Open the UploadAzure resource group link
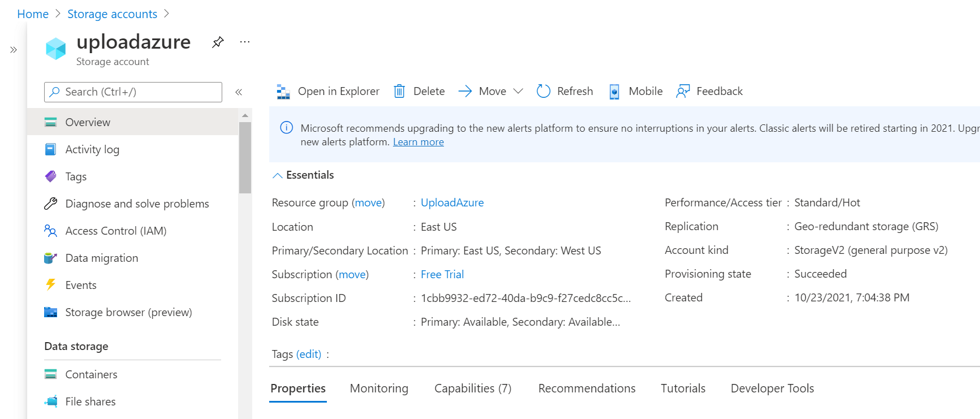 coord(452,202)
